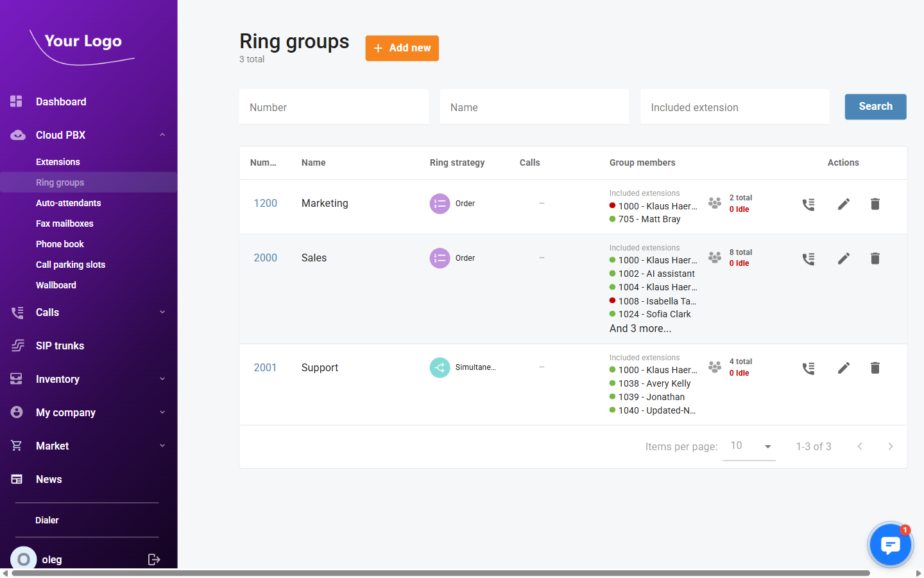924x578 pixels.
Task: Open the Items per page dropdown
Action: tap(749, 445)
